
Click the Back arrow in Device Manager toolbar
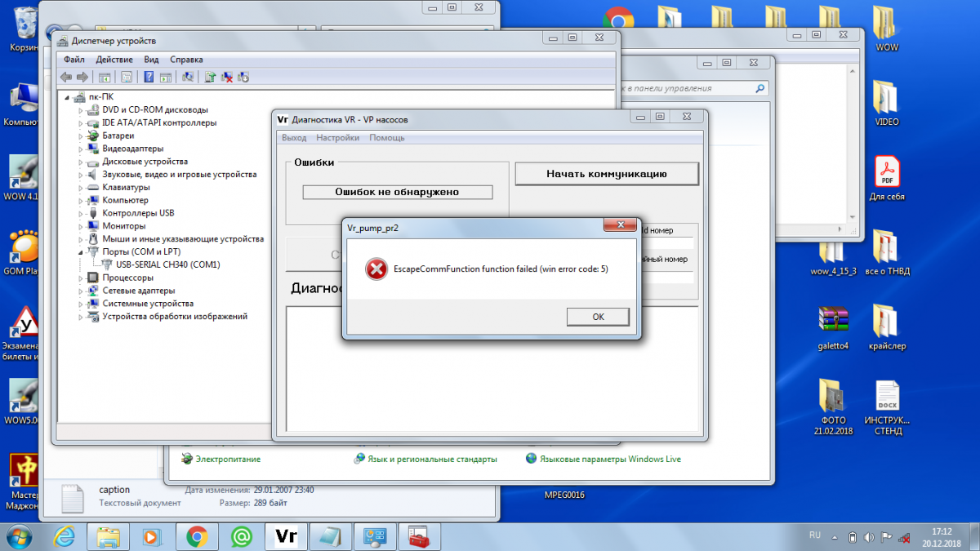pyautogui.click(x=66, y=77)
